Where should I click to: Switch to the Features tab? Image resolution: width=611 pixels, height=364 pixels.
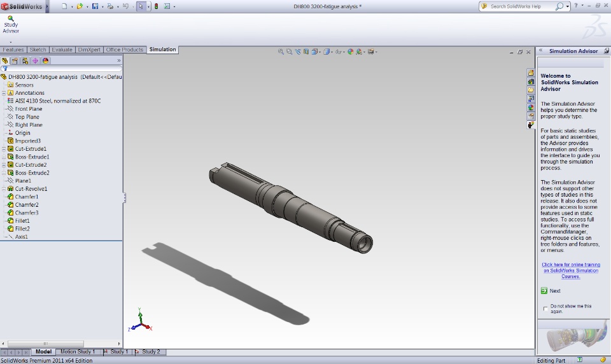click(x=13, y=50)
